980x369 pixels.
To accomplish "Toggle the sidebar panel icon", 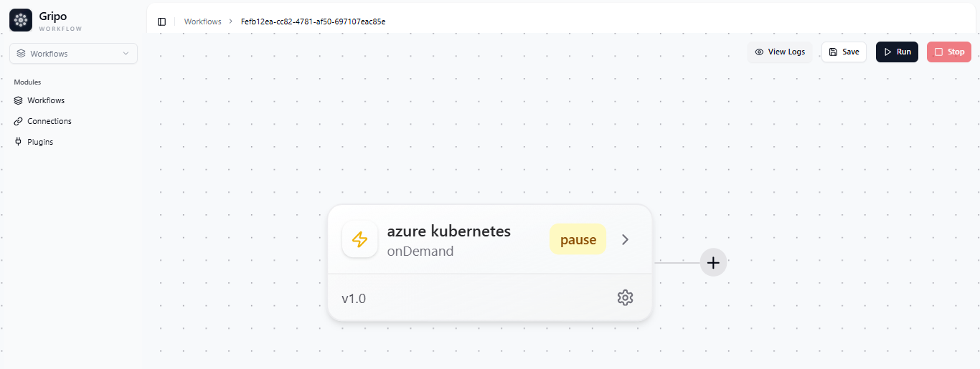I will tap(162, 21).
